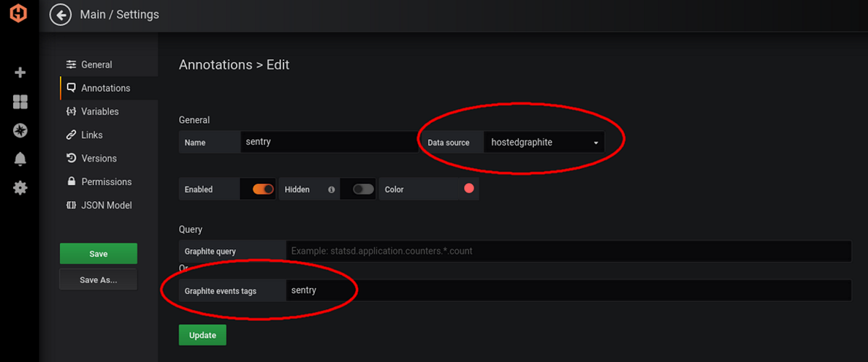Screen dimensions: 868x362
Task: Click the Graphite events tags field
Action: coord(569,290)
